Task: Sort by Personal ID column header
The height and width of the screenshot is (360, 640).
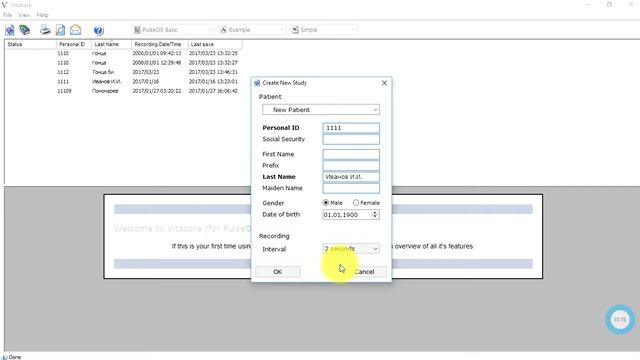Action: click(x=73, y=44)
